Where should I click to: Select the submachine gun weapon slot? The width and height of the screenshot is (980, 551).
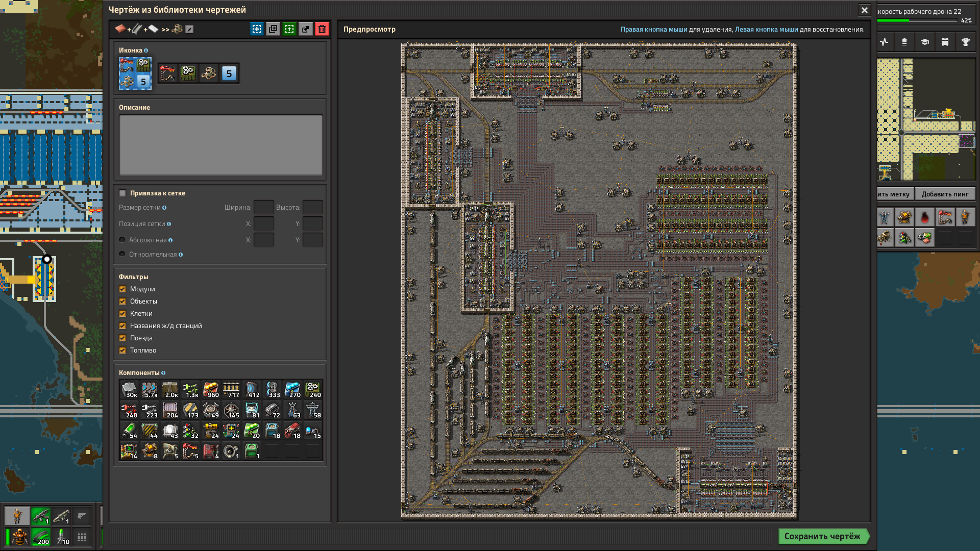(41, 516)
